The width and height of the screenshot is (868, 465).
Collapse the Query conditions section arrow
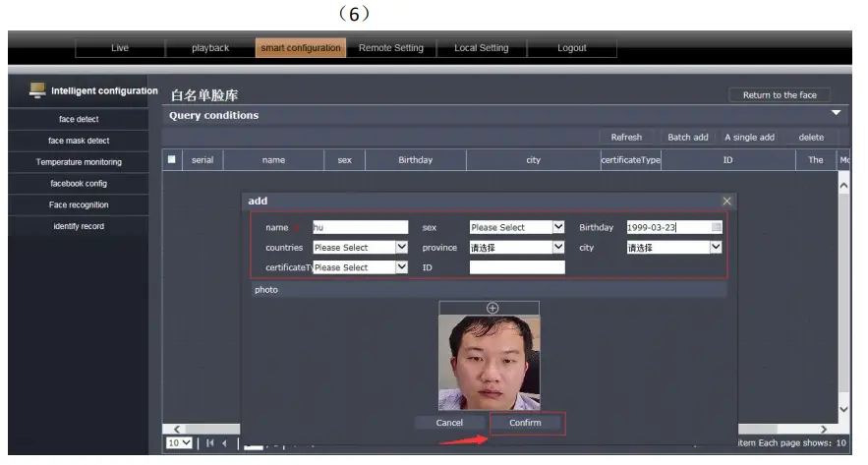click(x=837, y=115)
